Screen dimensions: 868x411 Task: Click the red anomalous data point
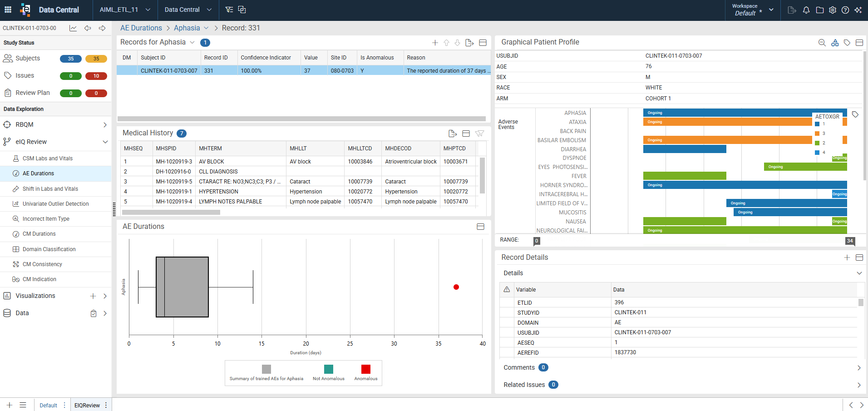456,287
